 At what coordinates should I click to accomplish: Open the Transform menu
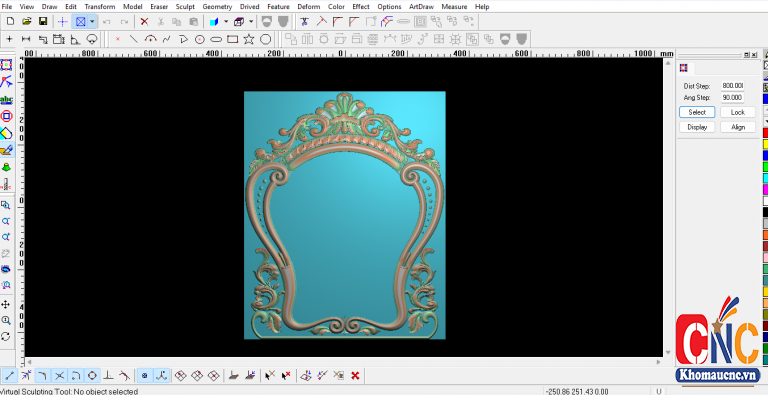click(99, 7)
